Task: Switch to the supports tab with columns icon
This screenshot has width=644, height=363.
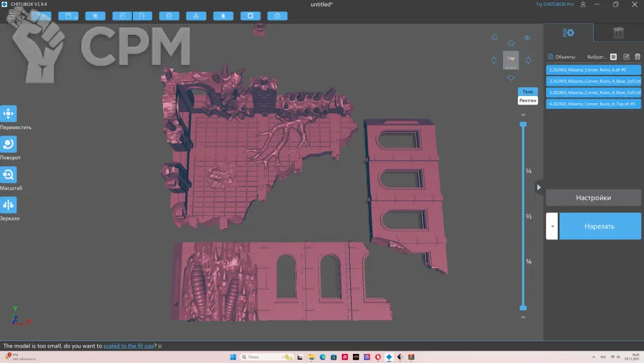Action: pos(618,33)
